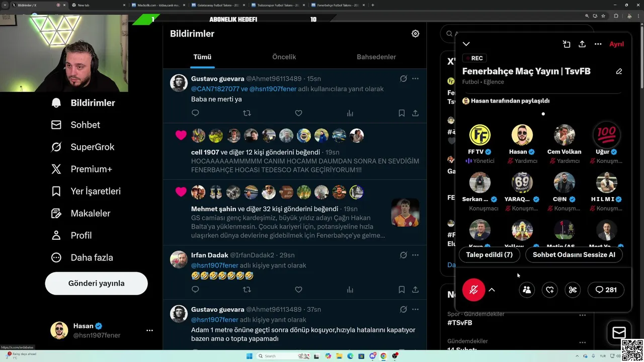Open Uğur speaker avatar in Space
644x362 pixels.
coord(606,135)
